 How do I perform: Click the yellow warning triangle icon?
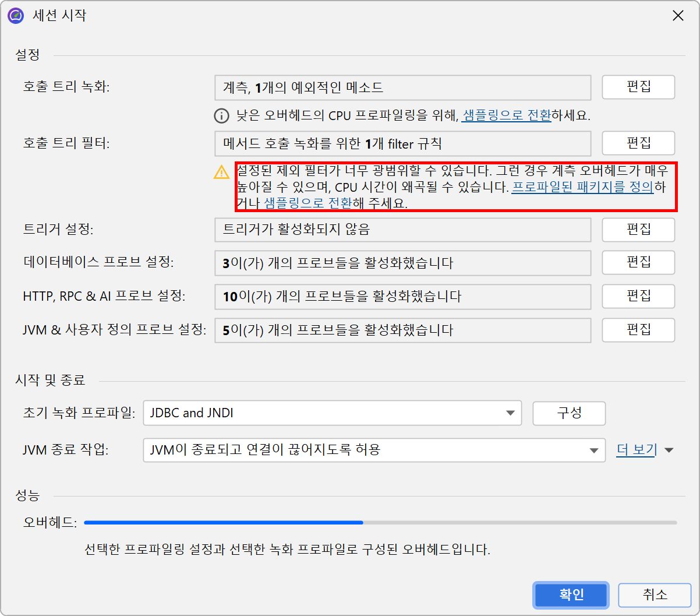[222, 172]
